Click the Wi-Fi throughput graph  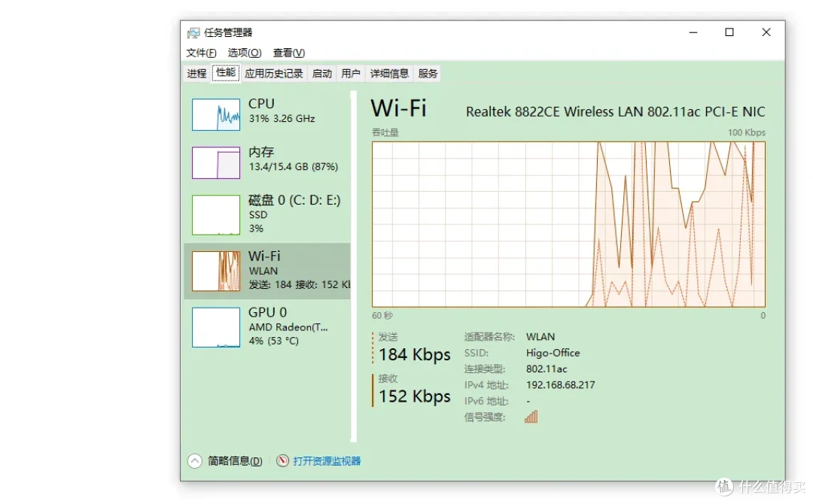click(568, 224)
